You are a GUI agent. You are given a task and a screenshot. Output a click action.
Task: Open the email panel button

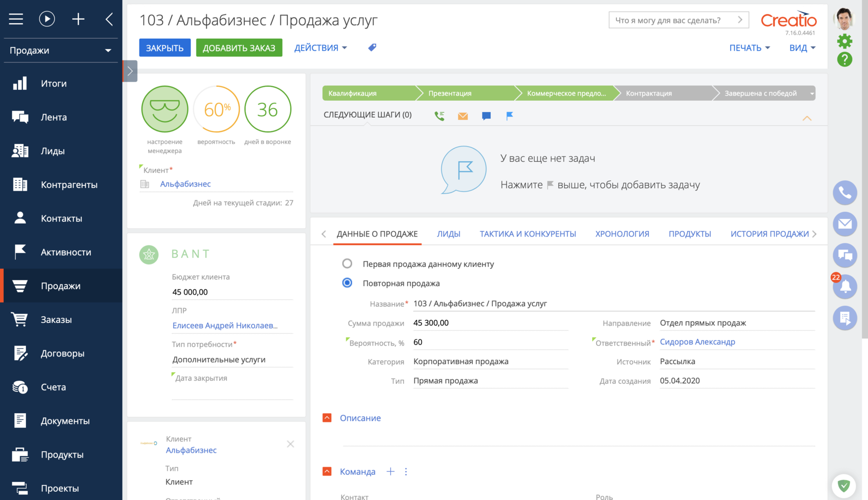845,224
